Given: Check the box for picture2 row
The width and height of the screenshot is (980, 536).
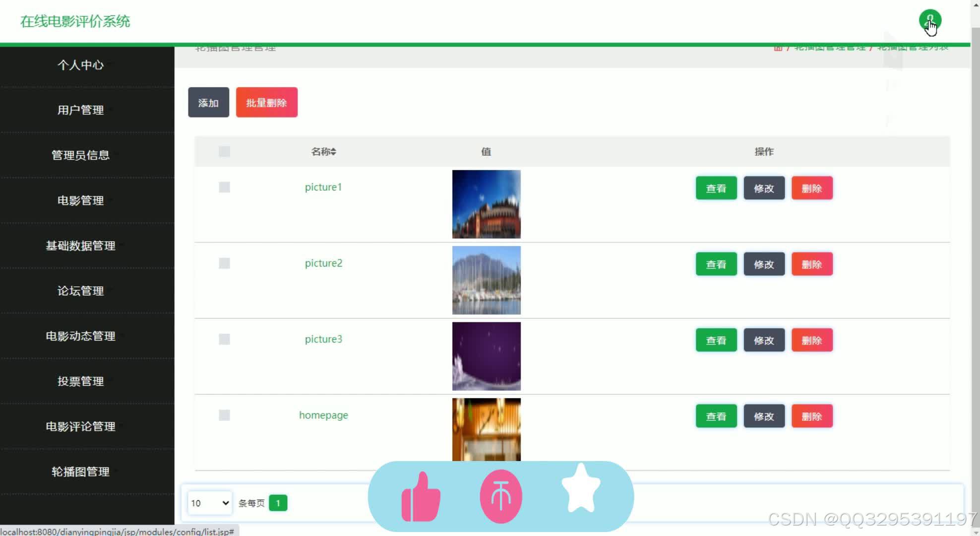Looking at the screenshot, I should click(x=224, y=263).
